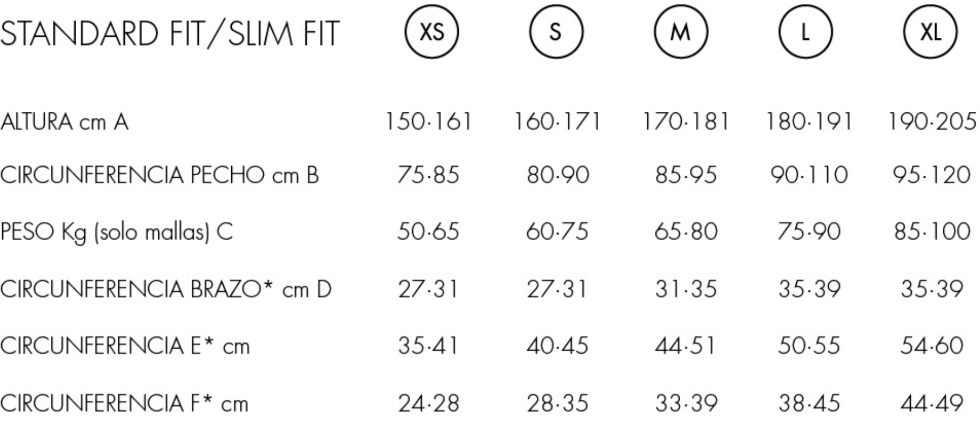
Task: Select the 75·90 weight value for L
Action: 809,232
